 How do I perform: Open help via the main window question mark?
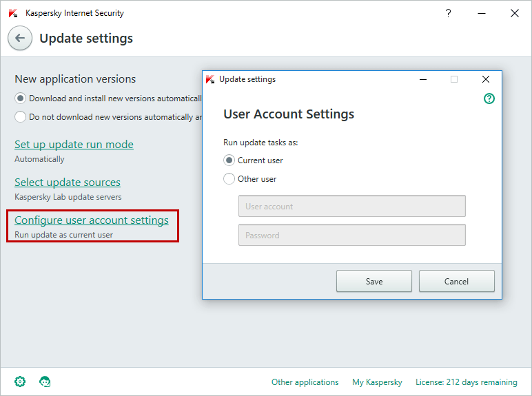pyautogui.click(x=448, y=13)
